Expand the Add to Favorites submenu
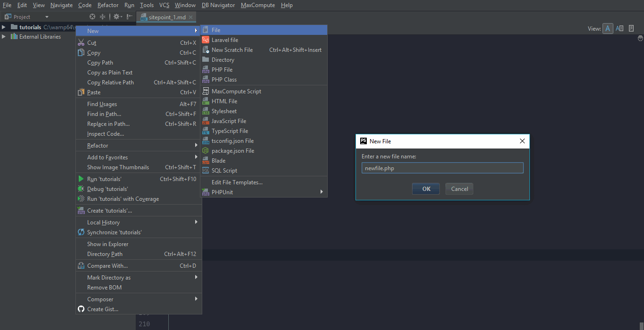Viewport: 644px width, 330px height. point(139,157)
